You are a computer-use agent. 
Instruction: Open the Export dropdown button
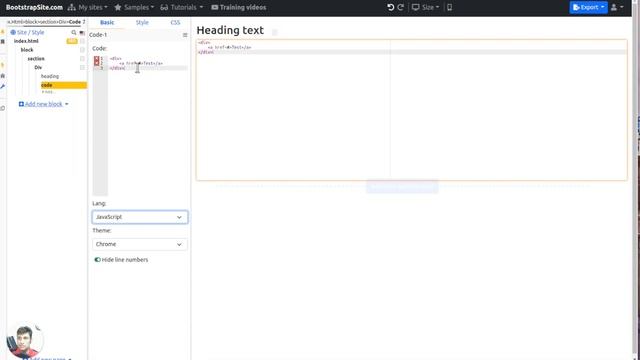tap(589, 7)
